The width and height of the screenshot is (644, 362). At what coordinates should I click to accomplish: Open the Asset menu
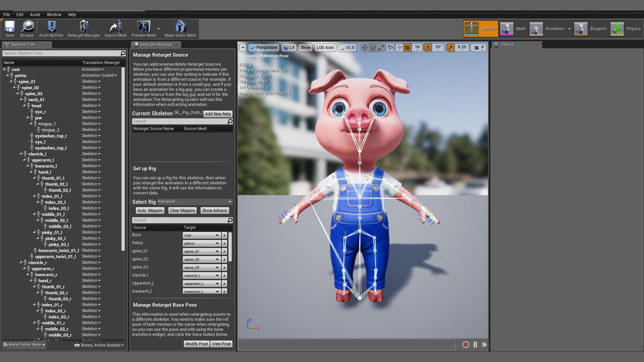click(x=35, y=15)
